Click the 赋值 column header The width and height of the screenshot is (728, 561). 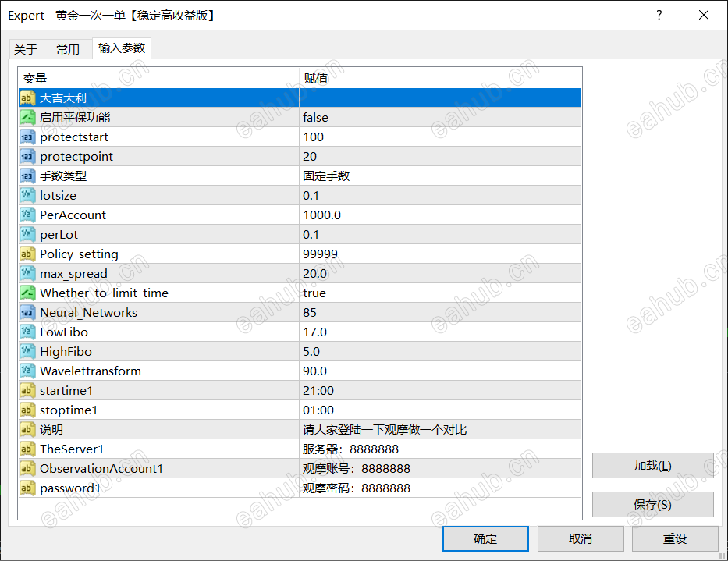tap(441, 78)
